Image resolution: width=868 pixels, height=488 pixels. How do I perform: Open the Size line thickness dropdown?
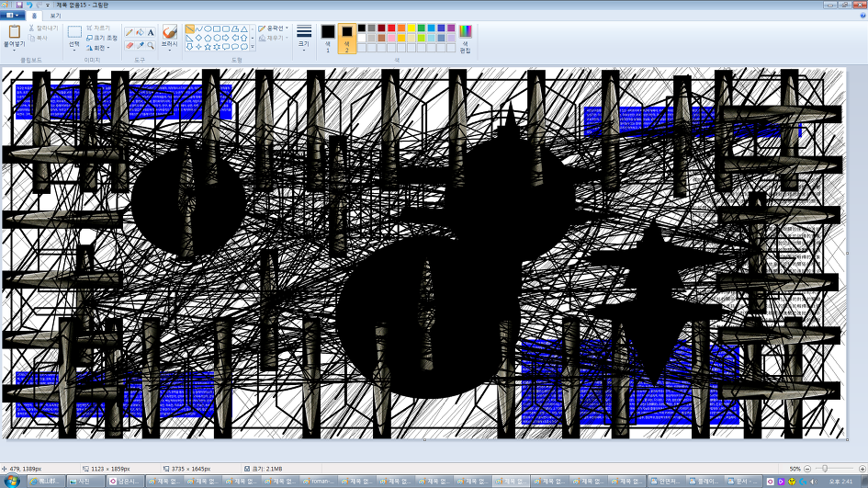pos(304,37)
